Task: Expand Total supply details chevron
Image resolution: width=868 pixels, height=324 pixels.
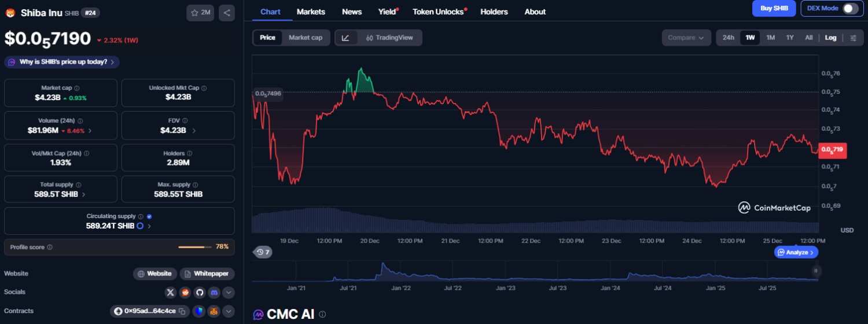Action: (84, 194)
